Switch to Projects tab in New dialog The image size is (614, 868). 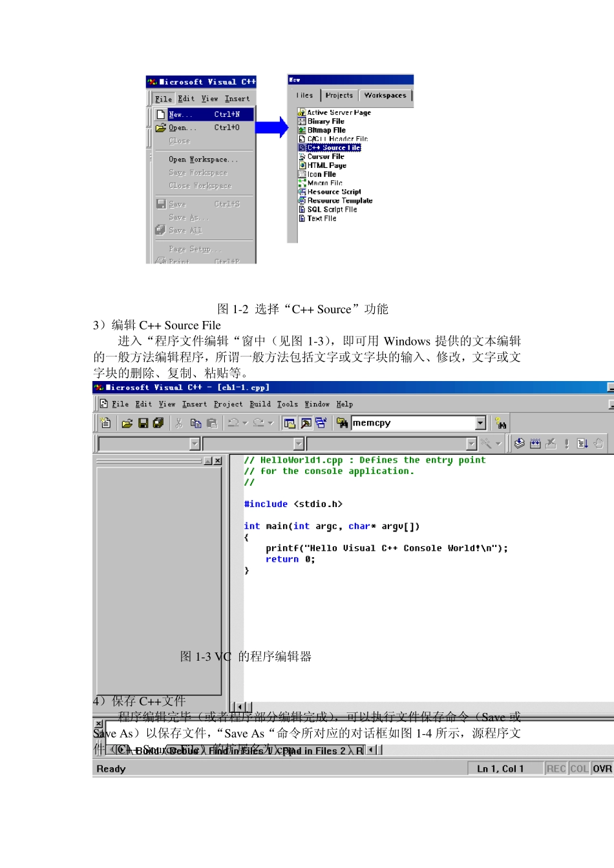click(x=339, y=96)
